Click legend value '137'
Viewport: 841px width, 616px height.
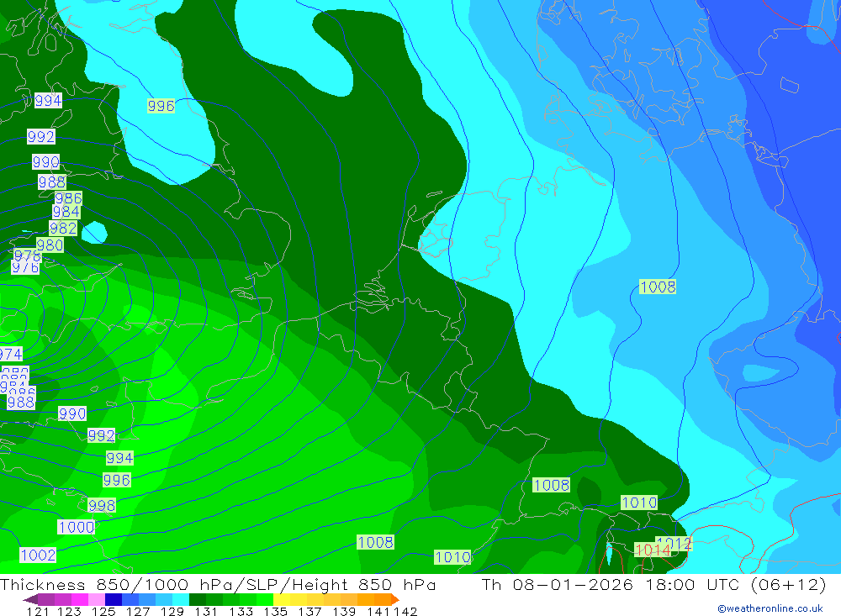point(309,612)
